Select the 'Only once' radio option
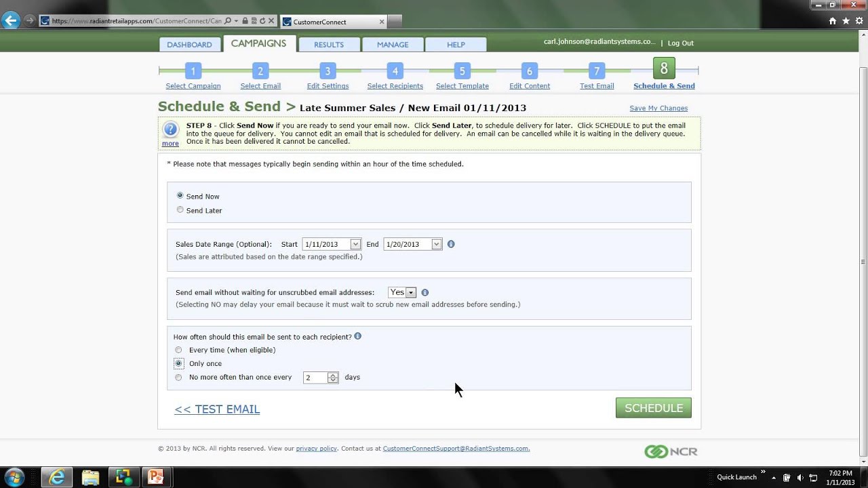Screen dimensions: 868x488 tap(178, 364)
